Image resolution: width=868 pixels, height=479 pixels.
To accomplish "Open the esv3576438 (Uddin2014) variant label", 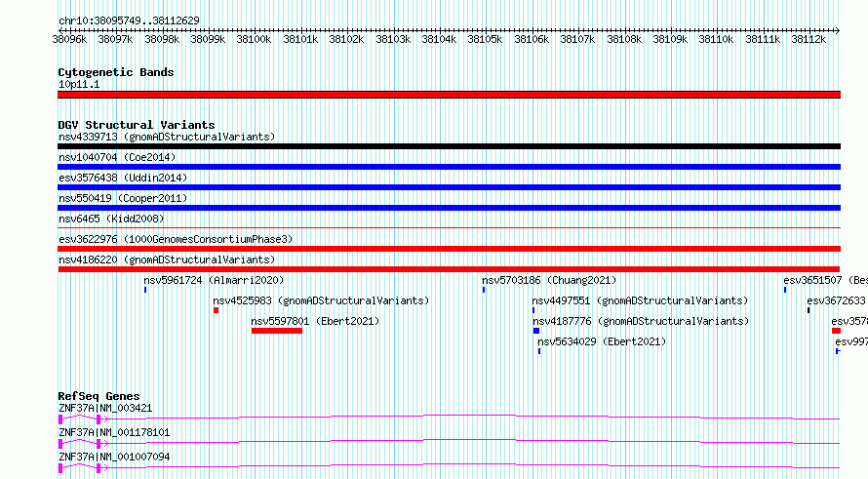I will tap(123, 178).
